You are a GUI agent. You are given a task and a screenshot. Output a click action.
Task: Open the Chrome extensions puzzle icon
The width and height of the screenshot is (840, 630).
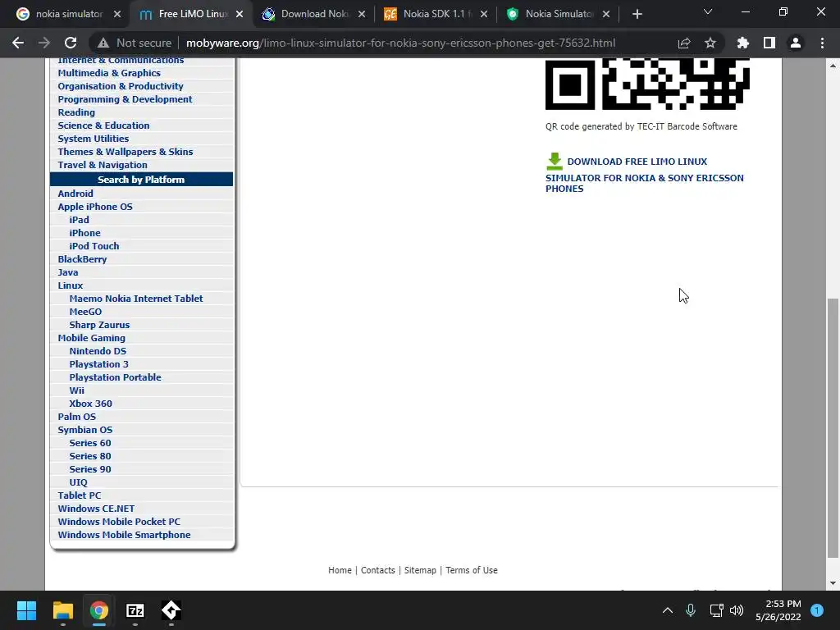pos(743,43)
